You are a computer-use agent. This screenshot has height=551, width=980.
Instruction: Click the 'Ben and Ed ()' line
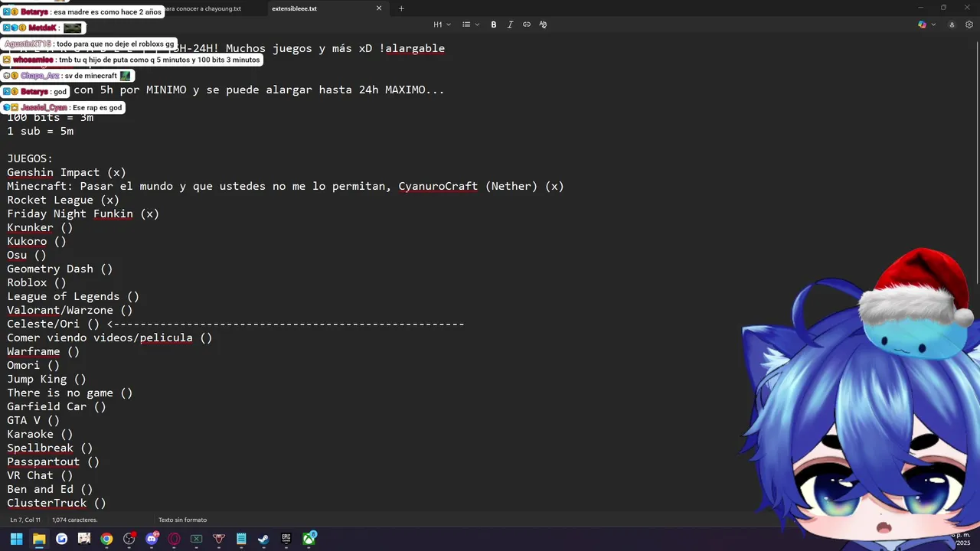[50, 489]
